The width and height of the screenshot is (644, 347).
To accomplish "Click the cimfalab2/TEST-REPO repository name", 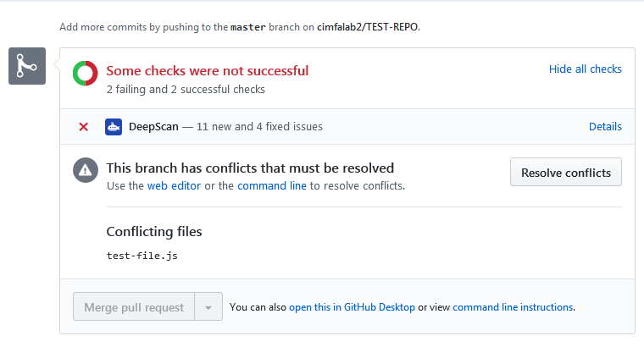I will coord(367,27).
